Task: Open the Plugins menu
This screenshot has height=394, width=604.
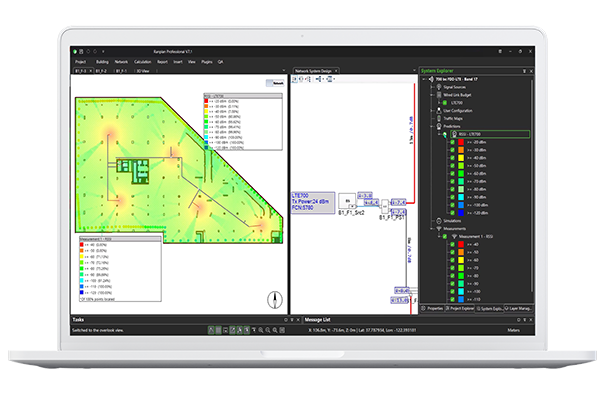Action: [x=207, y=62]
